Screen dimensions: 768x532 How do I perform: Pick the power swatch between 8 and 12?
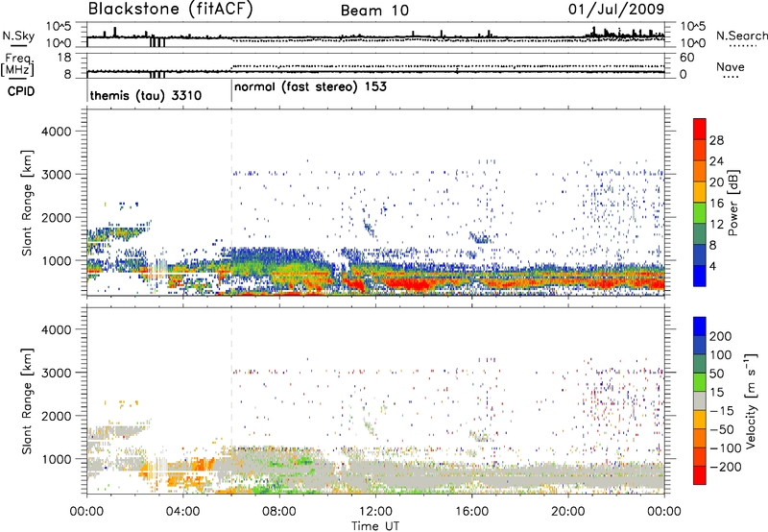click(700, 234)
